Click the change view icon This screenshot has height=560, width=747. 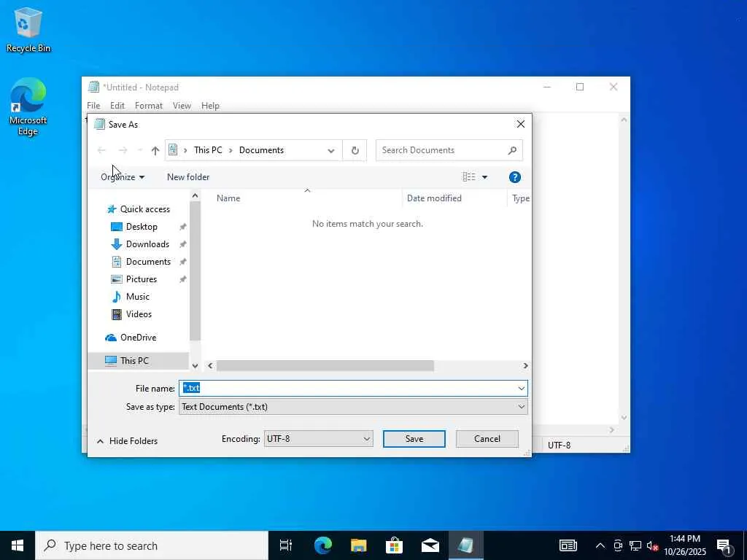click(469, 177)
